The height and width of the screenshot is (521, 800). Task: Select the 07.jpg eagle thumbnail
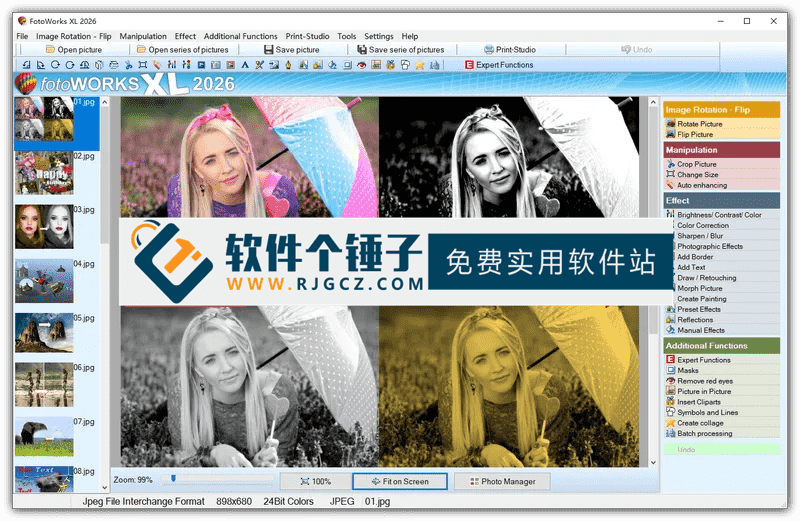pos(44,436)
